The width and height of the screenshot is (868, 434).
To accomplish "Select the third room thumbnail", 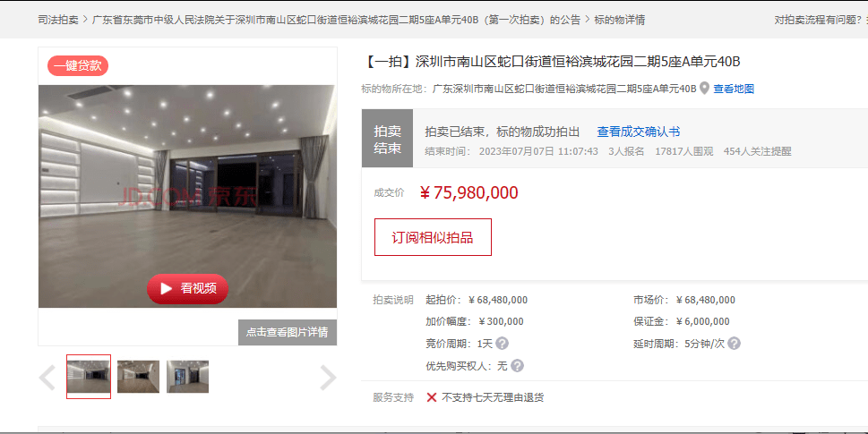I will click(x=187, y=377).
